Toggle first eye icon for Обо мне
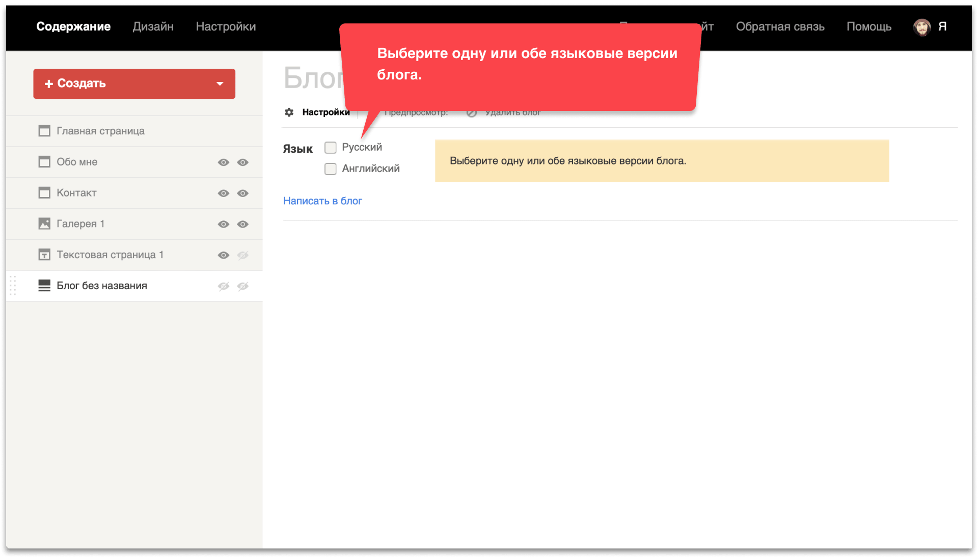Image resolution: width=978 pixels, height=560 pixels. point(223,162)
